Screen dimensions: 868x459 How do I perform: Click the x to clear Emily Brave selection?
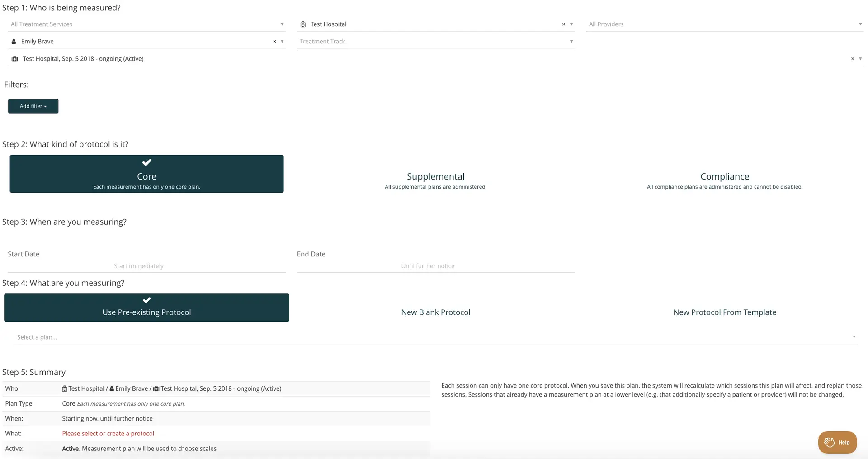tap(274, 41)
